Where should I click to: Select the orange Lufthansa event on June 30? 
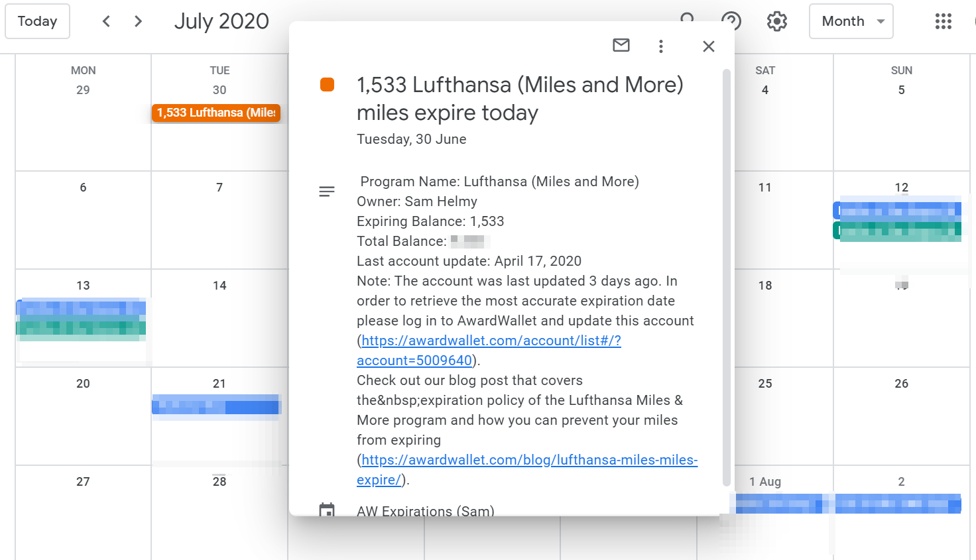[216, 113]
